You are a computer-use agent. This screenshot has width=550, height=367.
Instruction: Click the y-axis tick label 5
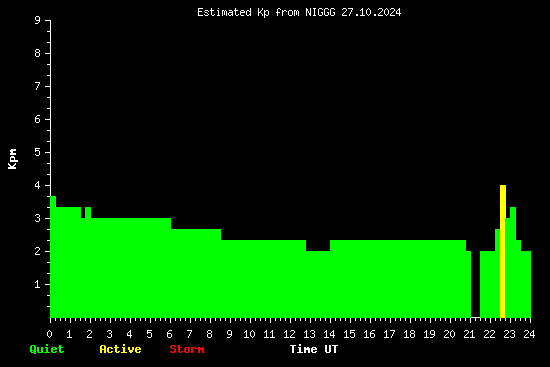click(x=38, y=152)
